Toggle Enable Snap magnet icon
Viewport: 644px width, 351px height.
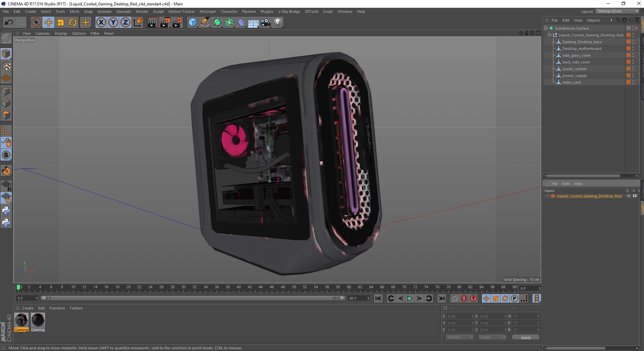[6, 171]
